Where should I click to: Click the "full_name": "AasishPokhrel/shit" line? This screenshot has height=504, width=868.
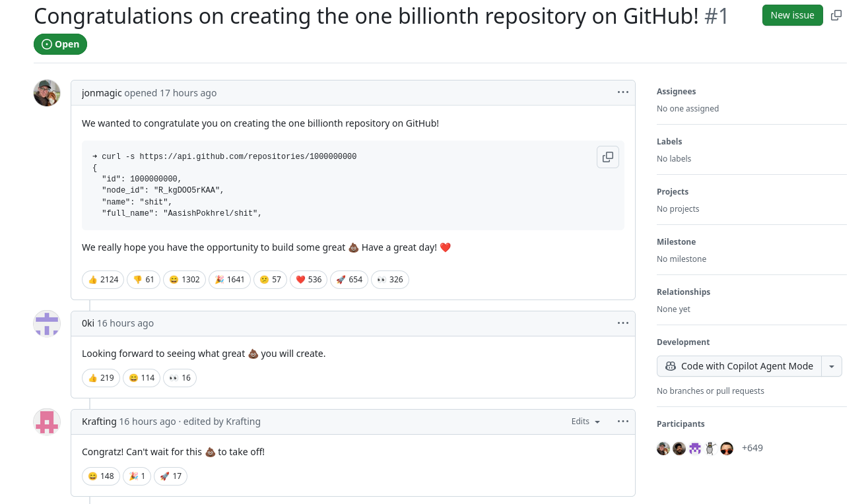pos(182,214)
